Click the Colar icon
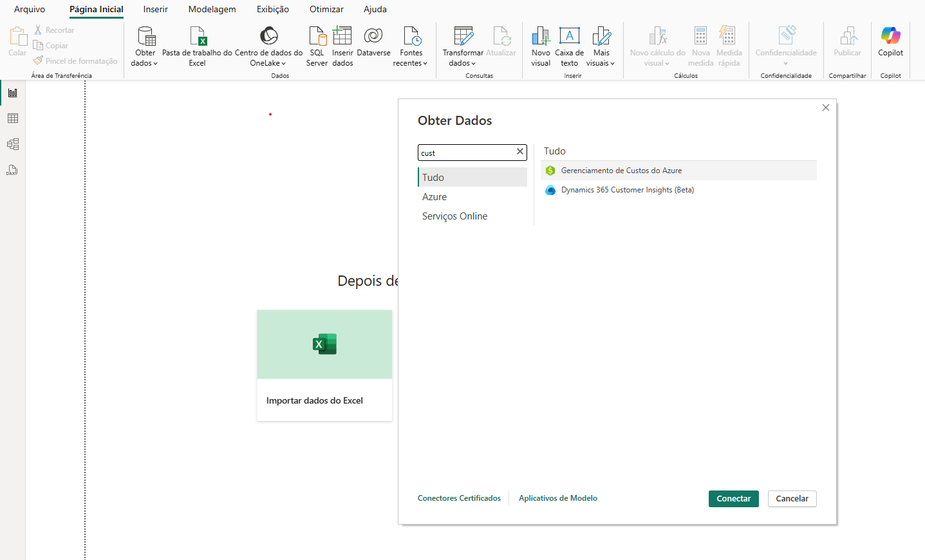925x560 pixels. [x=17, y=35]
